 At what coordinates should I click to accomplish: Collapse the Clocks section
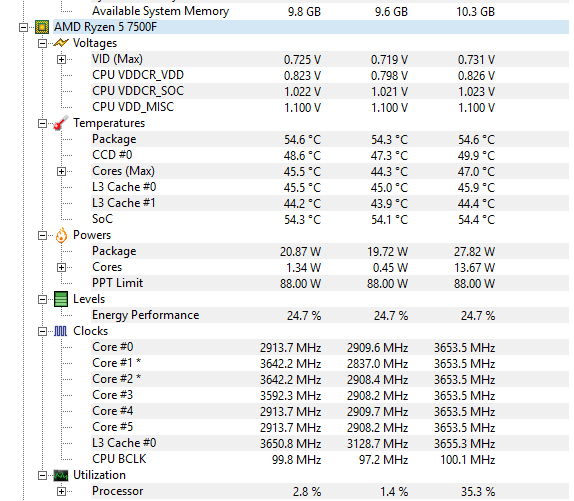tap(42, 332)
